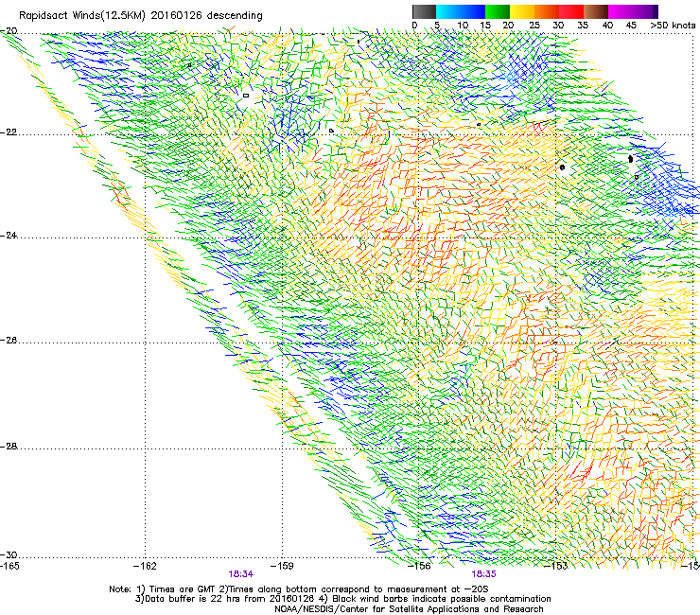Click the latitude label -26

(9, 341)
